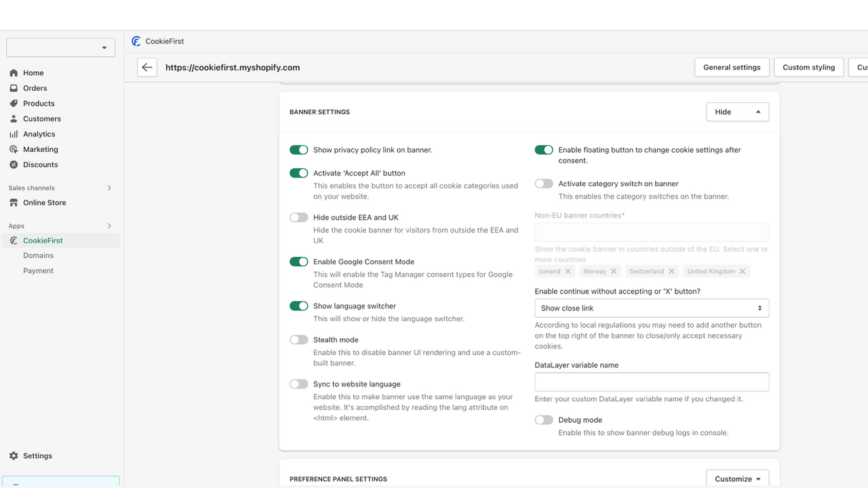
Task: Click the Customers person icon
Action: [x=14, y=119]
